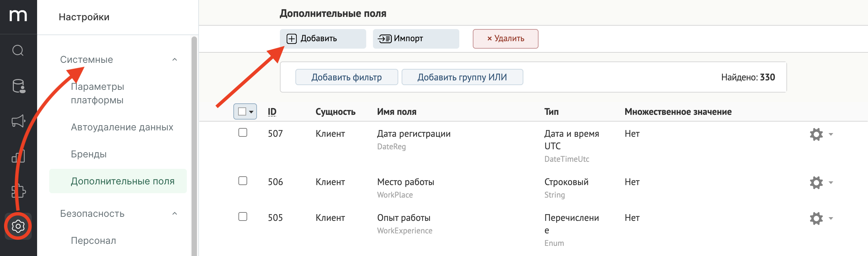
Task: Click the system name WorkExperience
Action: coord(405,231)
